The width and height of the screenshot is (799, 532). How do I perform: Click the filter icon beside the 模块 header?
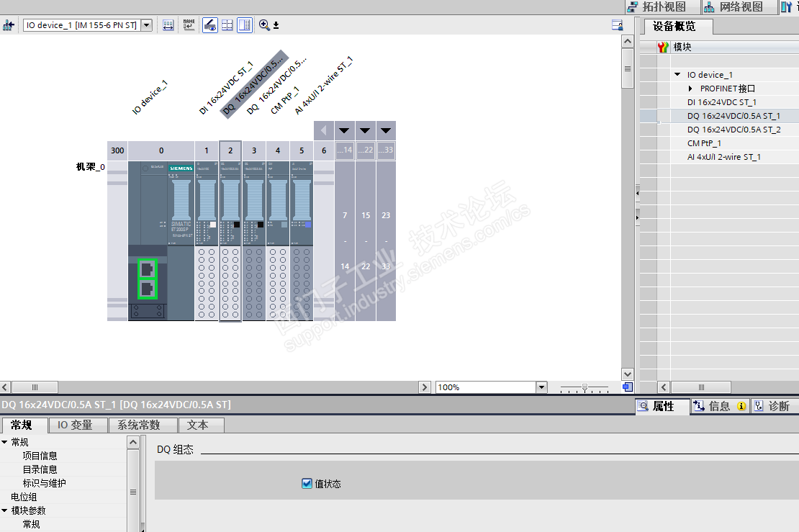663,48
